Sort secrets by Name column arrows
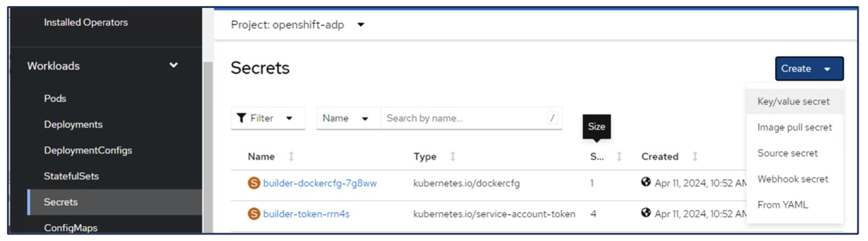The width and height of the screenshot is (868, 241). click(291, 157)
